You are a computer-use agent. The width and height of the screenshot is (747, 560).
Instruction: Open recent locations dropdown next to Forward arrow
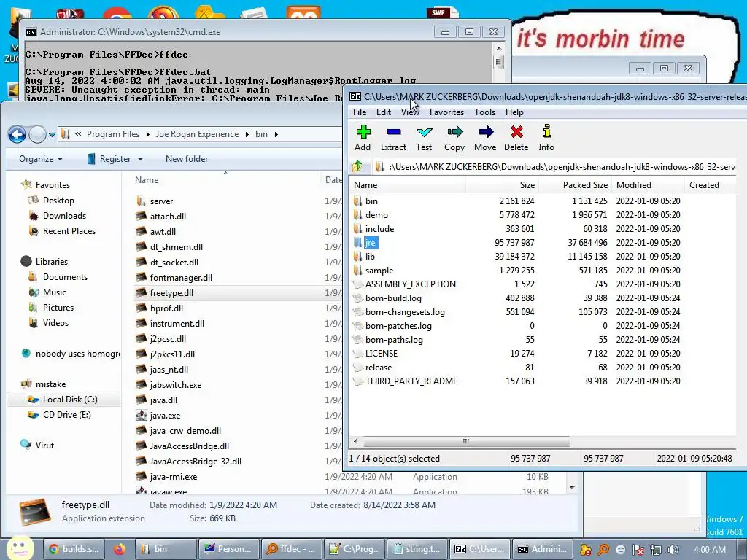click(52, 135)
